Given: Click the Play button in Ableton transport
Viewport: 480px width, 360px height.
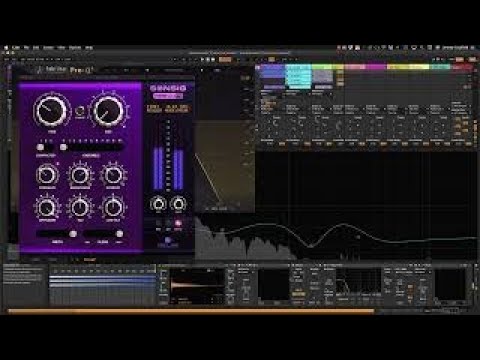Looking at the screenshot, I should 202,60.
